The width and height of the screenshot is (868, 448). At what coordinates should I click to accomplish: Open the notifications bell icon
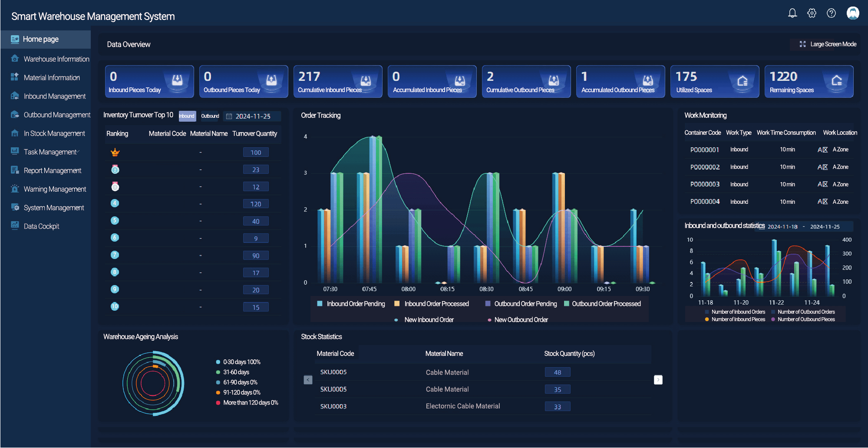click(x=792, y=13)
